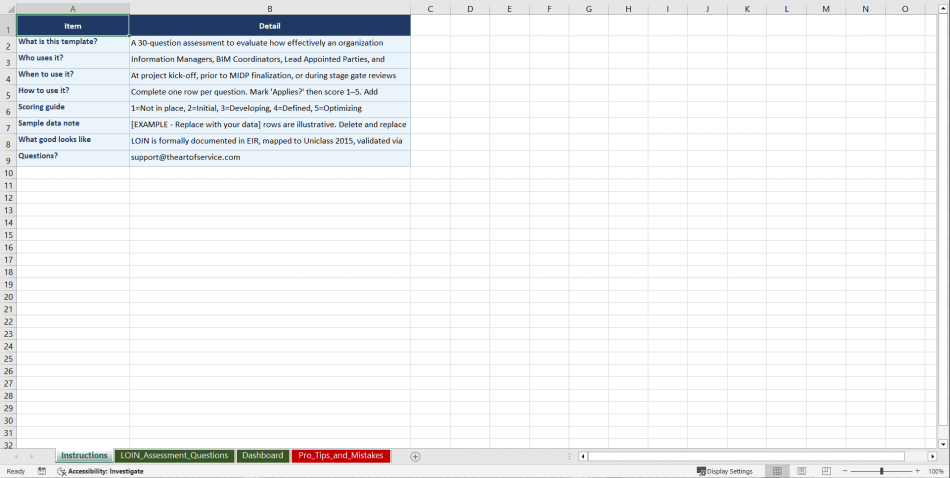Select row 5 header
This screenshot has height=478, width=950.
(8, 95)
